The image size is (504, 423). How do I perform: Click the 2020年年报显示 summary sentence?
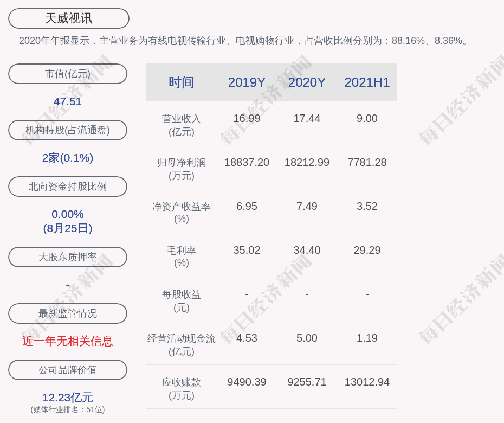coord(244,41)
